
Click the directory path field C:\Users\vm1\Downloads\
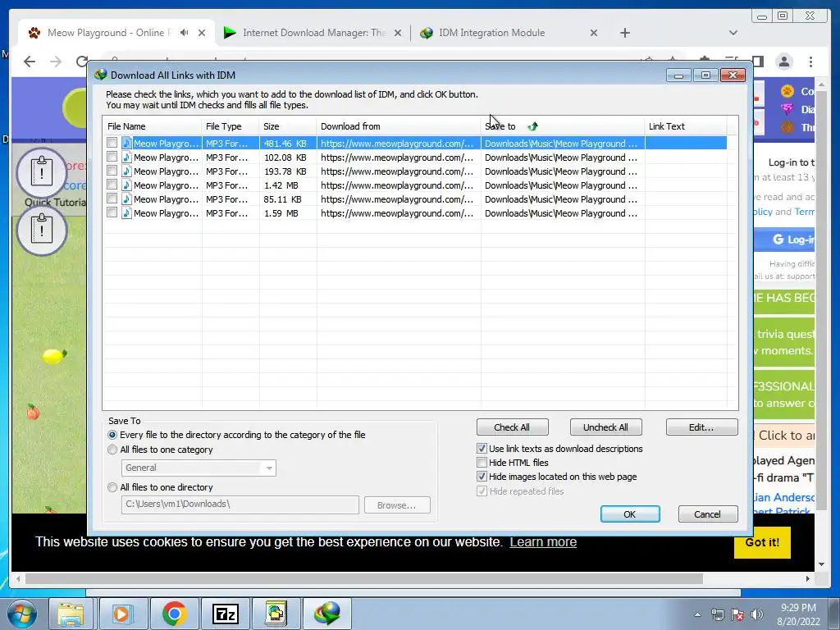(x=240, y=504)
